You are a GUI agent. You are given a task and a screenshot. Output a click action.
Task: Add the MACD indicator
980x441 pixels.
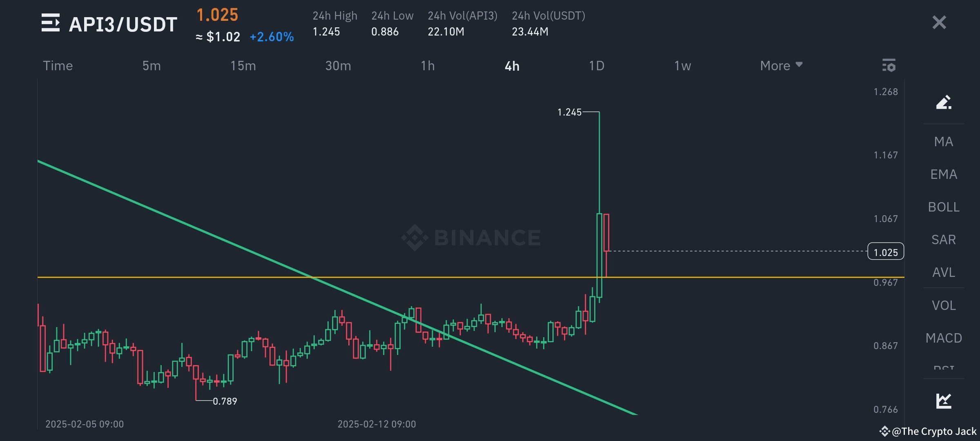tap(944, 338)
